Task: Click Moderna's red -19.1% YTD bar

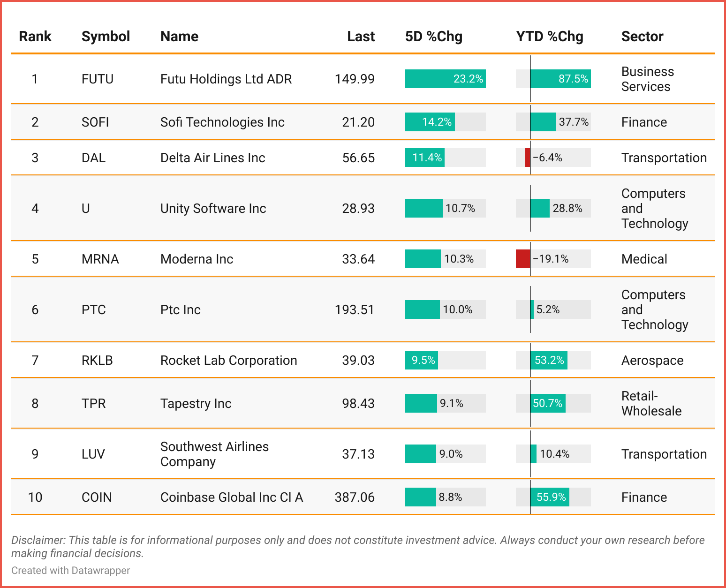Action: click(x=523, y=259)
